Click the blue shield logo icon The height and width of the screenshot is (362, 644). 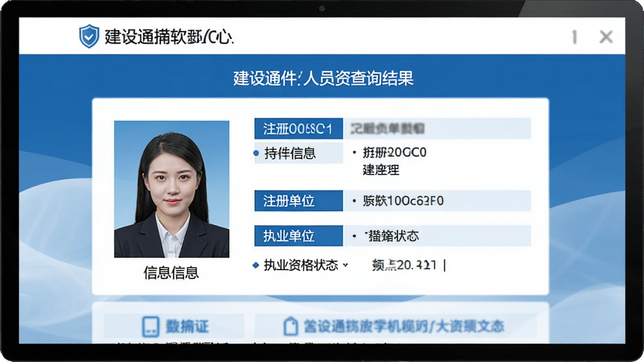pyautogui.click(x=89, y=36)
